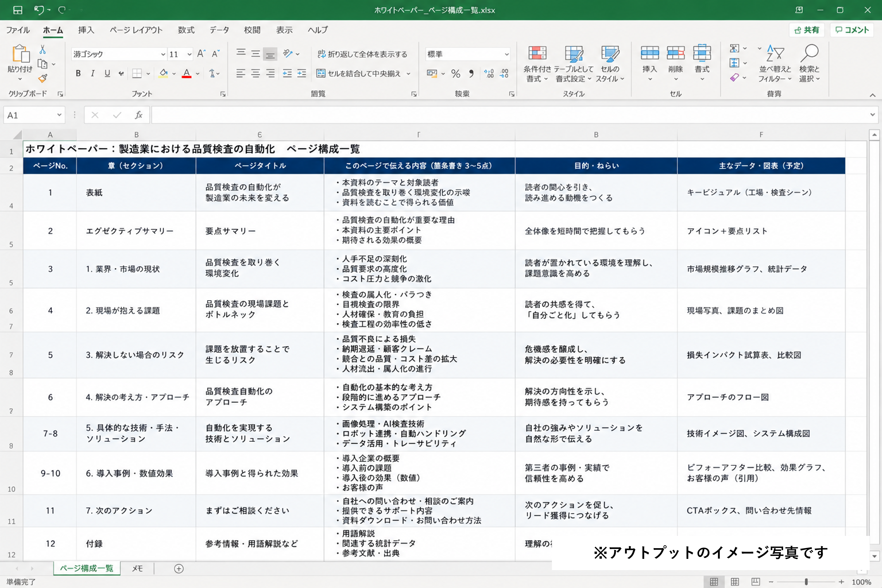Switch to the メモ sheet tab
The width and height of the screenshot is (882, 588).
coord(137,568)
